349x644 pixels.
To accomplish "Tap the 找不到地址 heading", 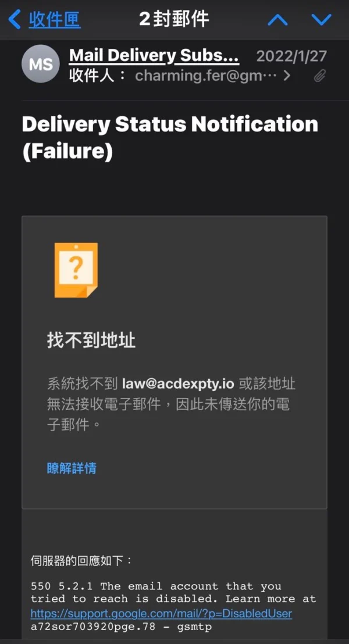I will coord(91,340).
